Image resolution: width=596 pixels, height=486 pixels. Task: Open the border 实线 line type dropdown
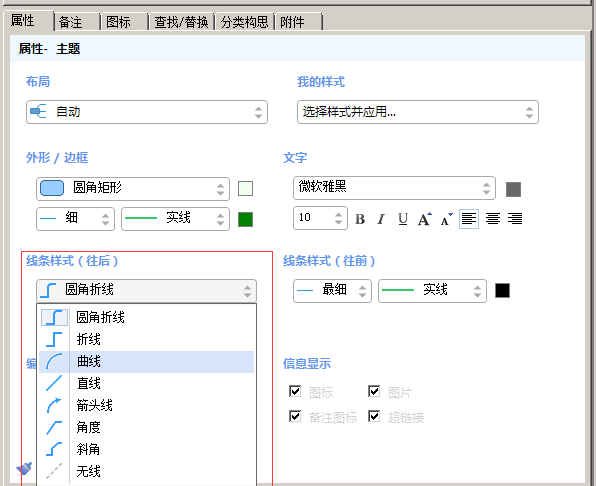click(x=175, y=219)
